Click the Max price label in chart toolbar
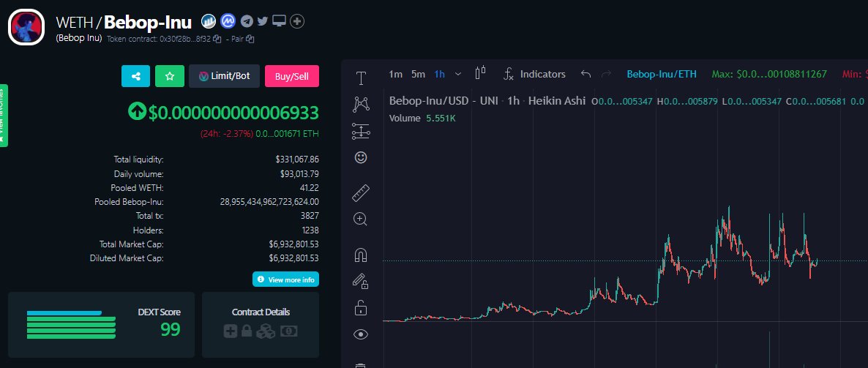The width and height of the screenshot is (868, 368). 769,74
